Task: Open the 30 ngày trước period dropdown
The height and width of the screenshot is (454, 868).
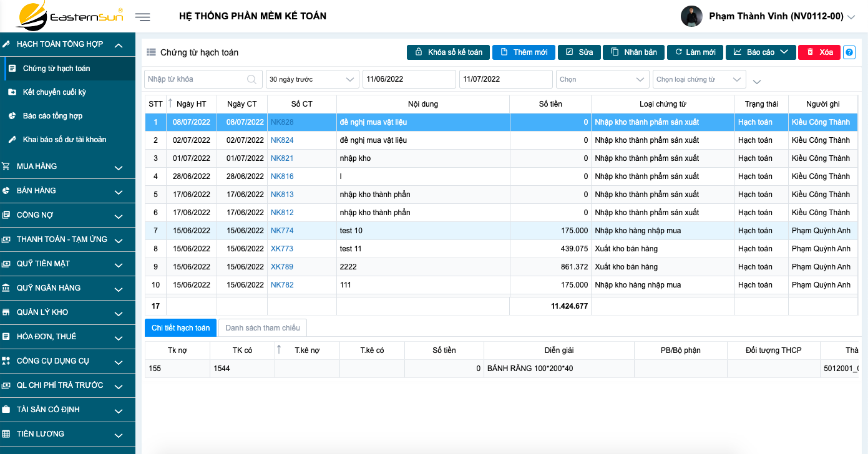Action: tap(312, 79)
